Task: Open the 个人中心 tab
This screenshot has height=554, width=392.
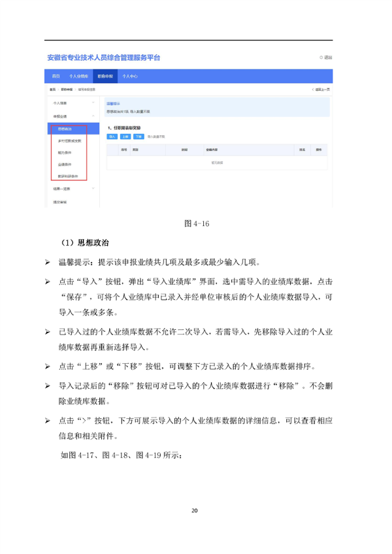Action: coord(130,76)
